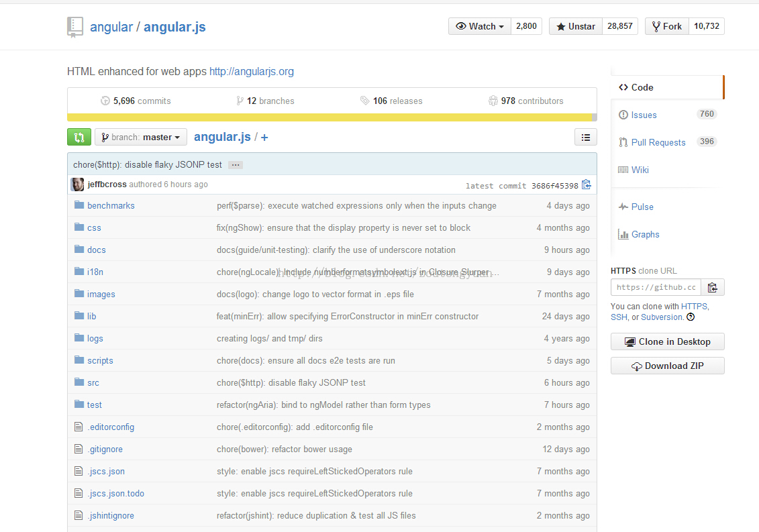Open the Pull Requests tab
The image size is (759, 532).
point(658,142)
